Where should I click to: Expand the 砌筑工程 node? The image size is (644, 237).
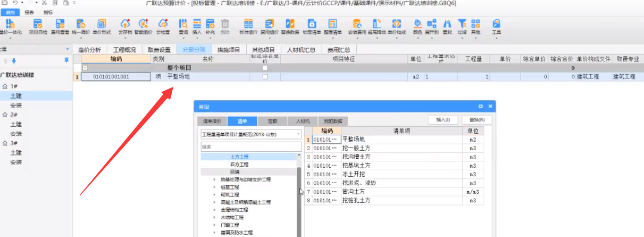(x=214, y=195)
